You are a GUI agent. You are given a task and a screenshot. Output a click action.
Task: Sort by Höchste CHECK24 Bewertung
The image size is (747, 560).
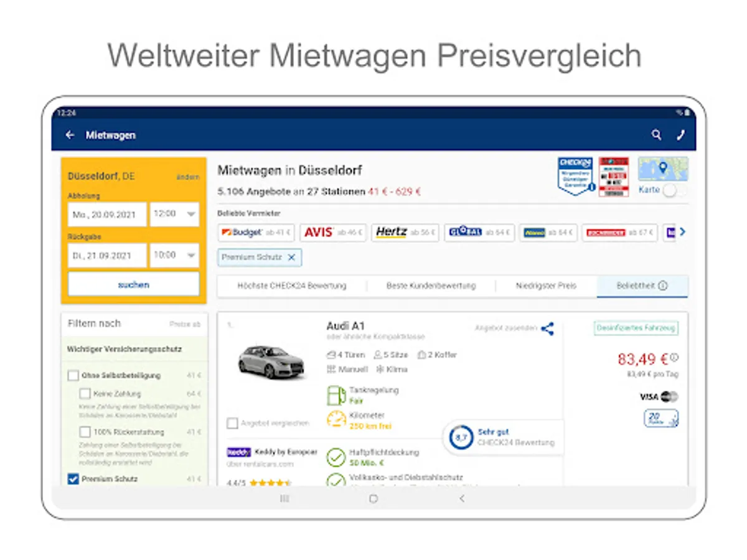pyautogui.click(x=292, y=286)
